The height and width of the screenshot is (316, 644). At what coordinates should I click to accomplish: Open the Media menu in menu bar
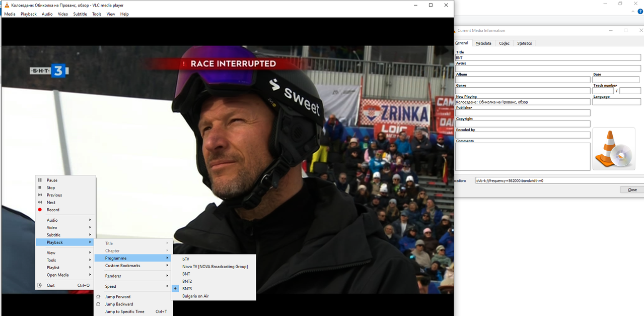coord(10,14)
